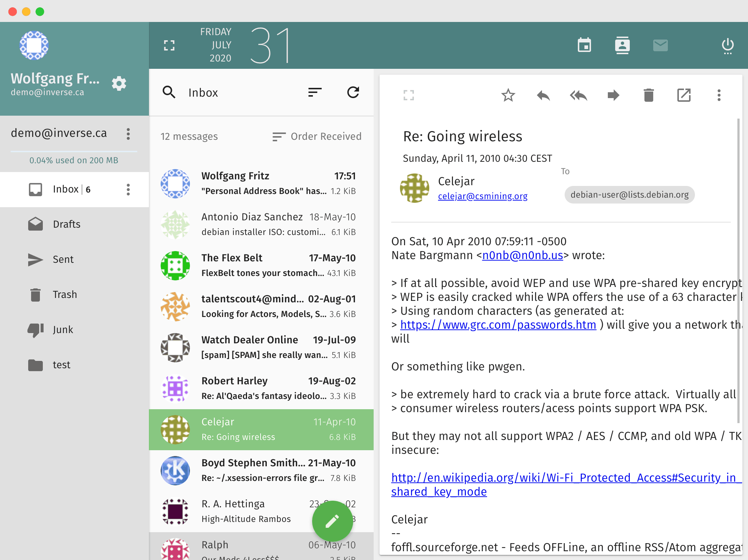The image size is (748, 560).
Task: Select the Junk folder
Action: tap(63, 329)
